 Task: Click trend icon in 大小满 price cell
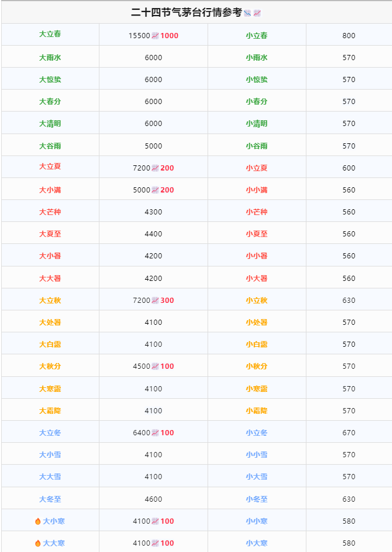click(156, 190)
